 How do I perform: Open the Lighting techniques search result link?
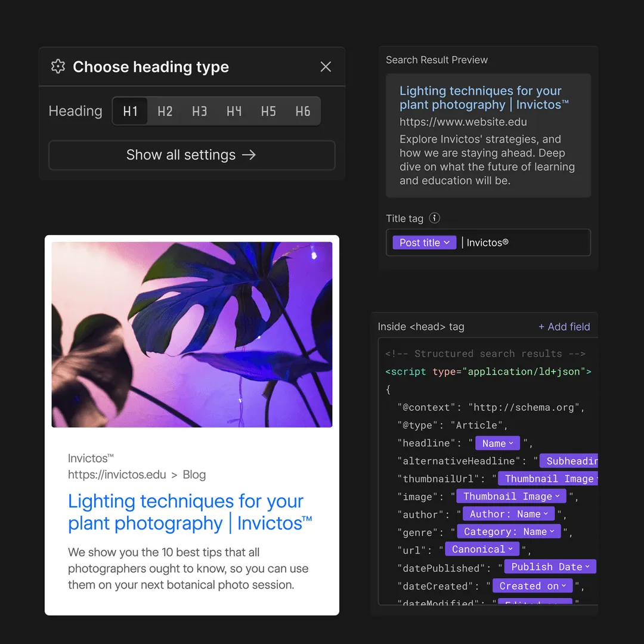(x=481, y=98)
